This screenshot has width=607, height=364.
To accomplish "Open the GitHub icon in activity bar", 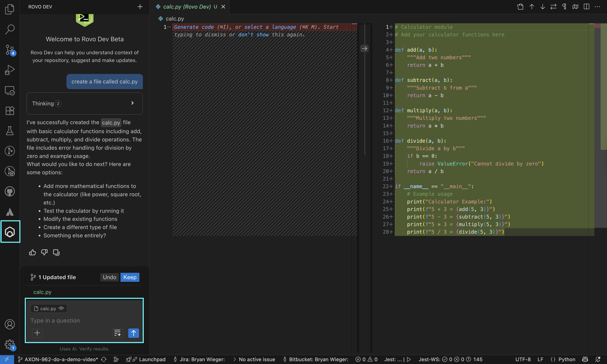I will click(x=9, y=191).
